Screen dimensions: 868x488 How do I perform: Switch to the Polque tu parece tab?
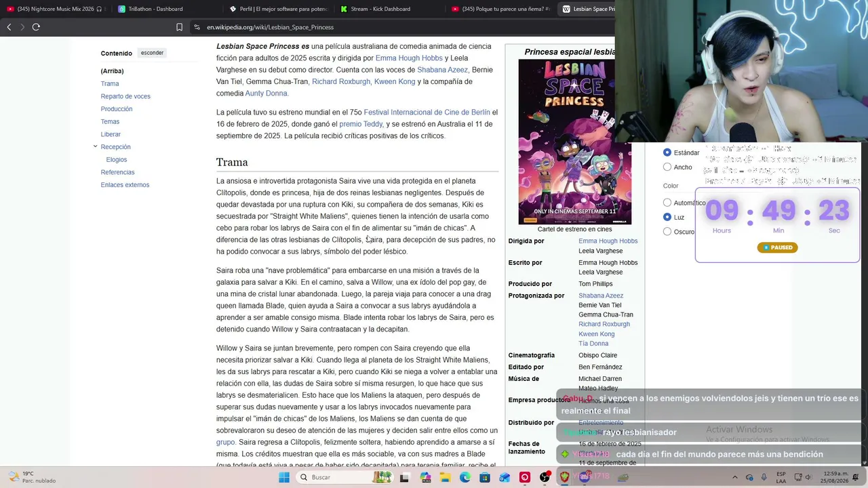pyautogui.click(x=501, y=9)
